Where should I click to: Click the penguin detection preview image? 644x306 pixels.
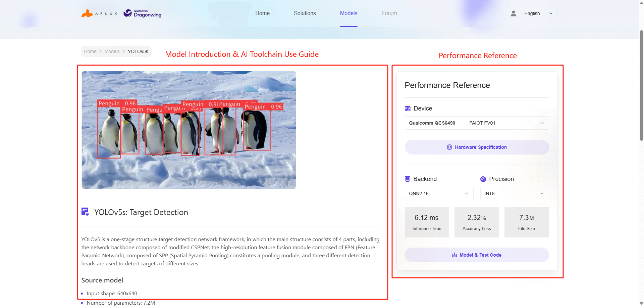(189, 130)
